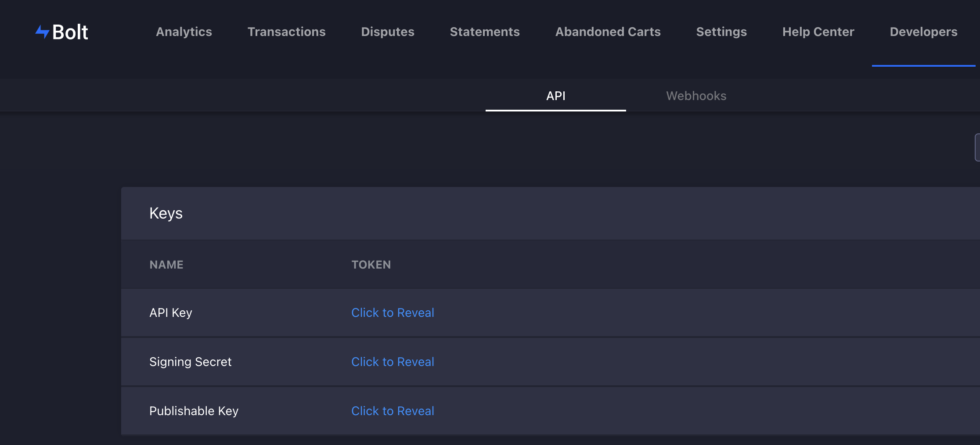The height and width of the screenshot is (445, 980).
Task: View Statements page
Action: pos(485,32)
